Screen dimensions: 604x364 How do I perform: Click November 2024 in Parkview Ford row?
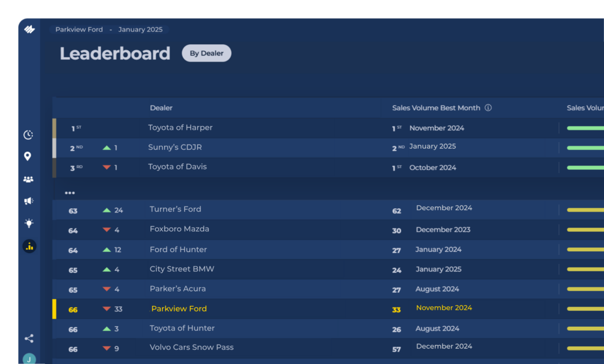444,308
